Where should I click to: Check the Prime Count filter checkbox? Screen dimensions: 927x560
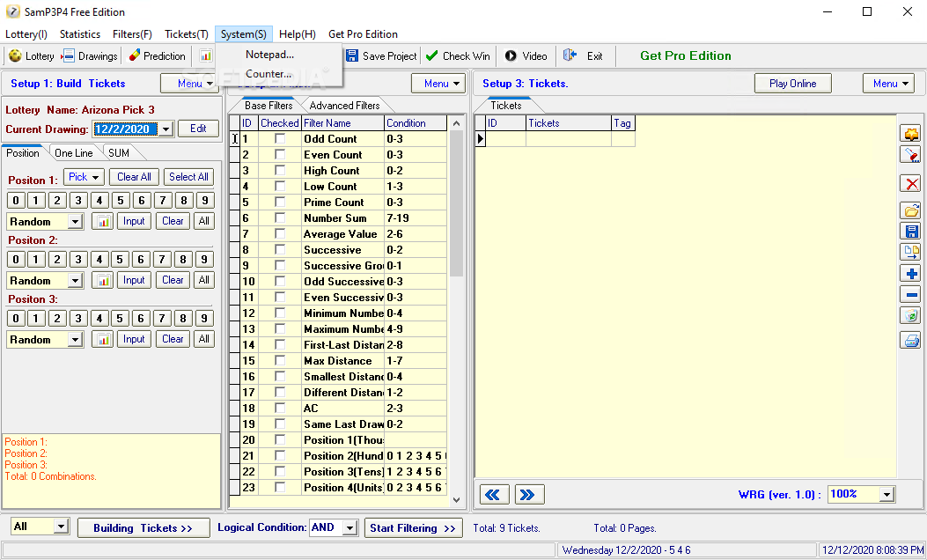coord(280,203)
